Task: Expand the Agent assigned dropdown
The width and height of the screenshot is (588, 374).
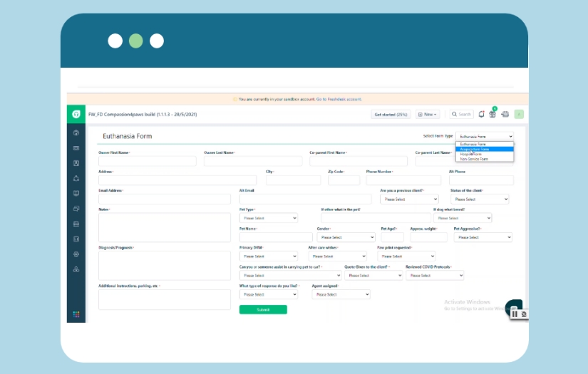Action: tap(341, 294)
